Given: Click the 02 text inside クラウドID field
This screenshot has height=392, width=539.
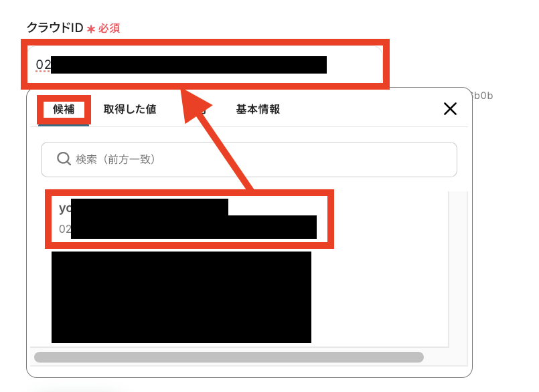Looking at the screenshot, I should pos(44,64).
